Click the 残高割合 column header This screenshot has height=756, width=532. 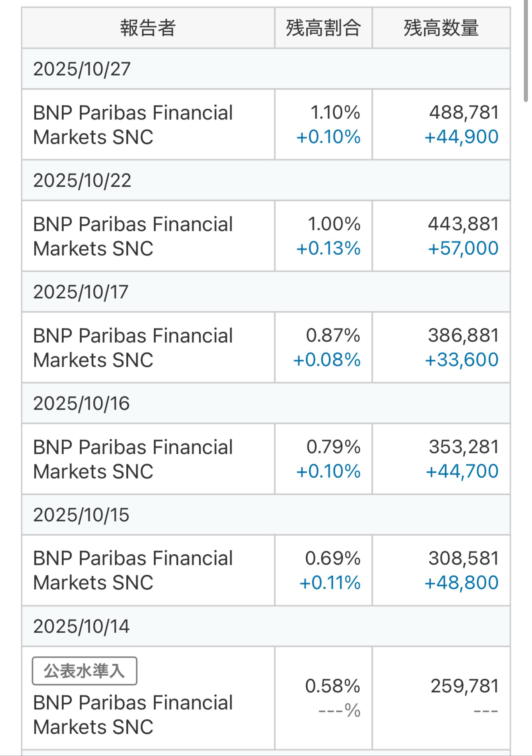pos(323,28)
